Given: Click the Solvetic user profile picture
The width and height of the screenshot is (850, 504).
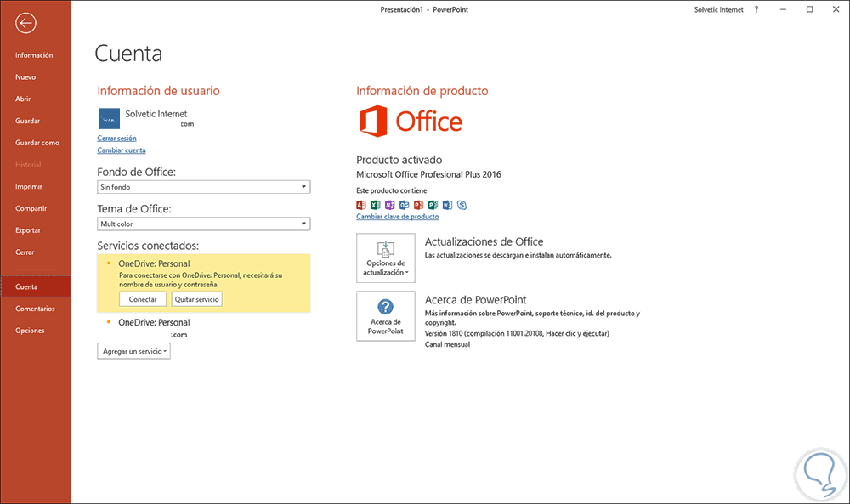Looking at the screenshot, I should 109,118.
